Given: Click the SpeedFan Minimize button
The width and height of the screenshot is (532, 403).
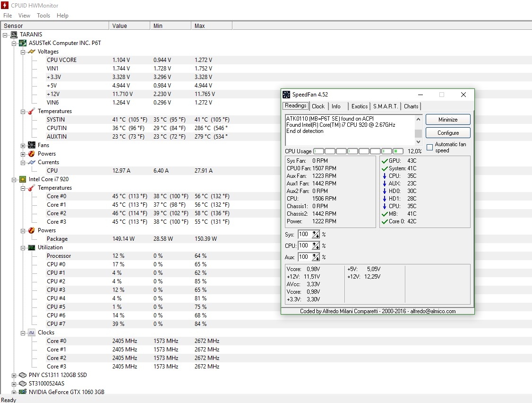Looking at the screenshot, I should click(x=448, y=120).
